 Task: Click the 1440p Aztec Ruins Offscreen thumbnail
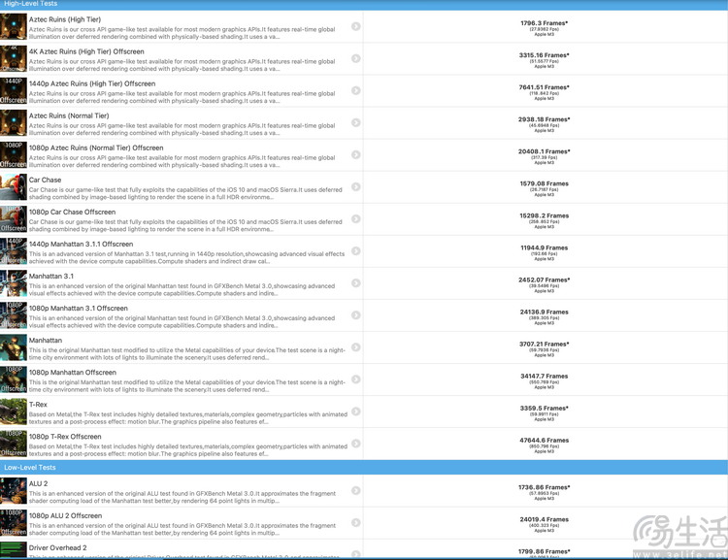coord(14,90)
